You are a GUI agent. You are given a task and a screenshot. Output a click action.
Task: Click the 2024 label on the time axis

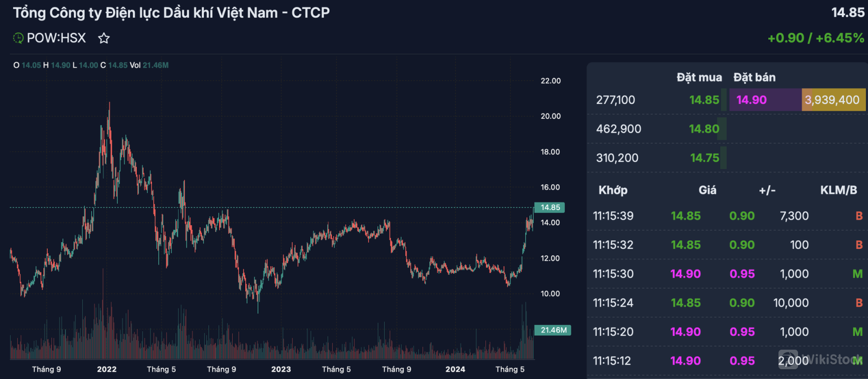pos(455,369)
